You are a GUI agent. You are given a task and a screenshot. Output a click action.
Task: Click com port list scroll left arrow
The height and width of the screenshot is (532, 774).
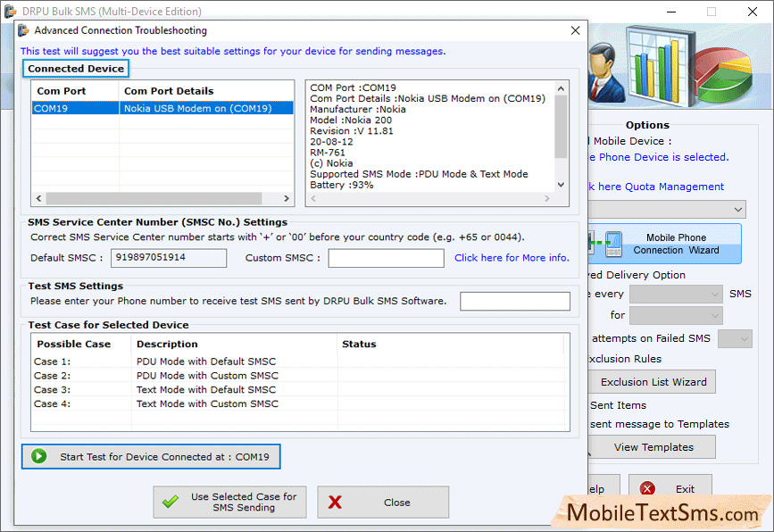pyautogui.click(x=39, y=198)
